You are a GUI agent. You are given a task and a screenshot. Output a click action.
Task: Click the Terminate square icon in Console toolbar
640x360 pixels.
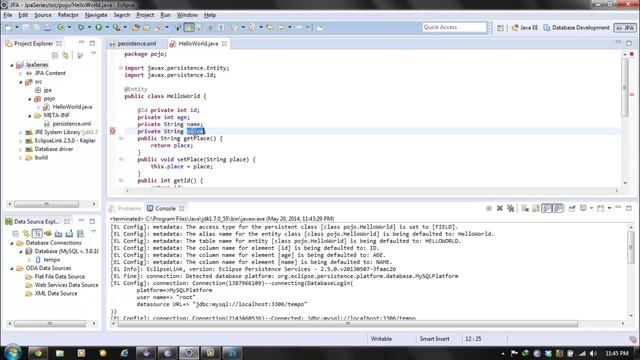pyautogui.click(x=489, y=209)
